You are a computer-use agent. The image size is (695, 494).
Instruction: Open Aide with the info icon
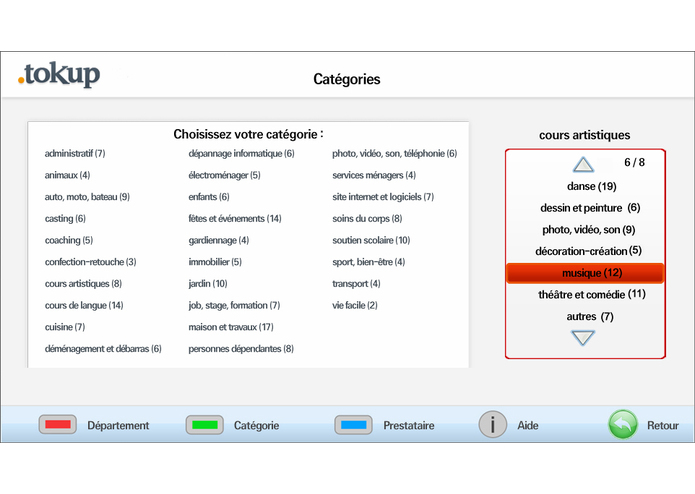point(492,424)
